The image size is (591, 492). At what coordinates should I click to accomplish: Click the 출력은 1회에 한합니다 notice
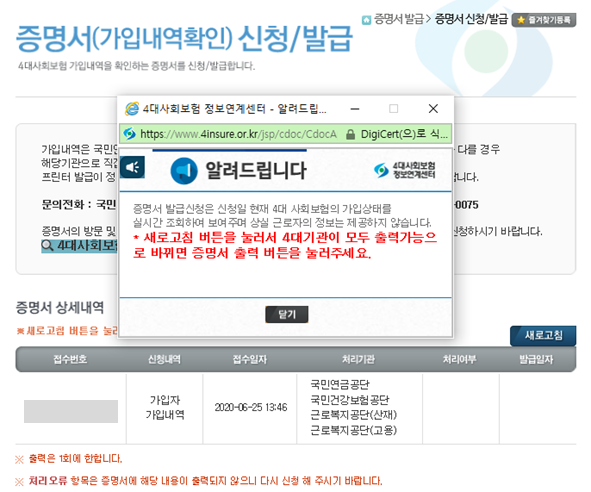[x=75, y=459]
